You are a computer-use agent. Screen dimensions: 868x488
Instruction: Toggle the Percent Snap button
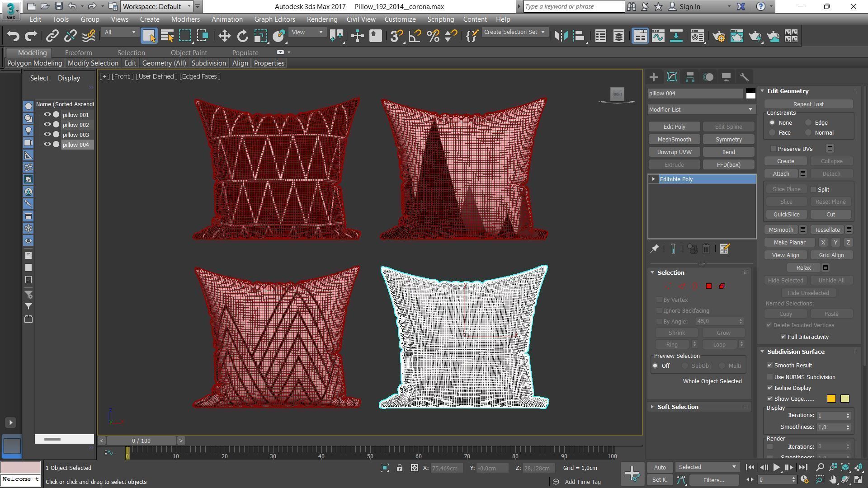(433, 36)
